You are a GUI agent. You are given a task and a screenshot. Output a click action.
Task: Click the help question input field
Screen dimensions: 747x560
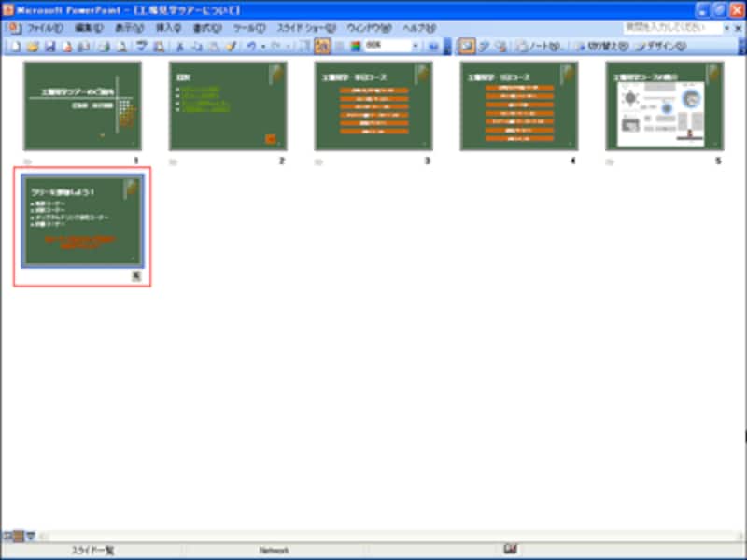[672, 28]
